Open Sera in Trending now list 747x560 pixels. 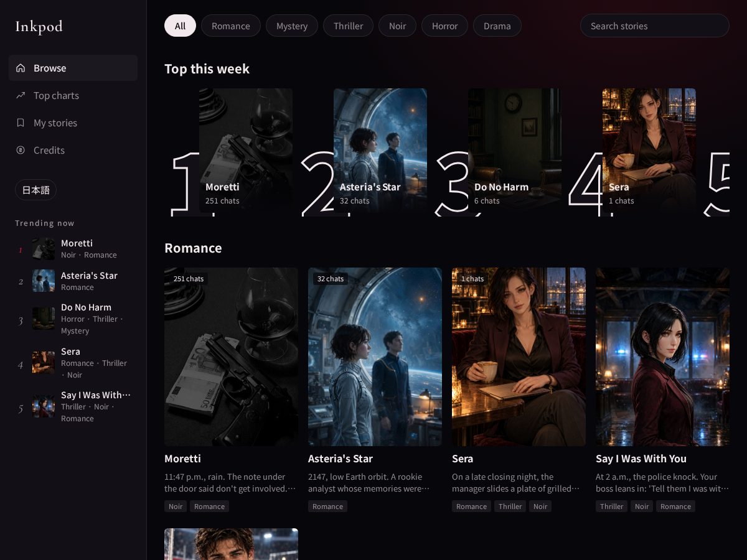(73, 363)
